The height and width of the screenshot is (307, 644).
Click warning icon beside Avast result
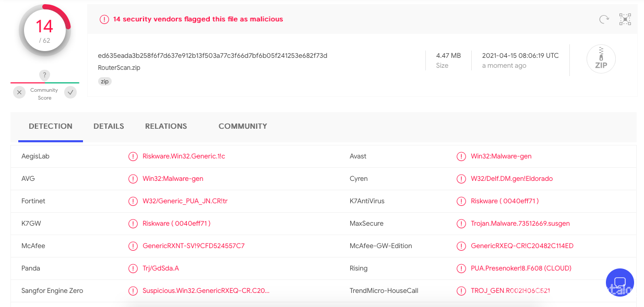click(461, 156)
